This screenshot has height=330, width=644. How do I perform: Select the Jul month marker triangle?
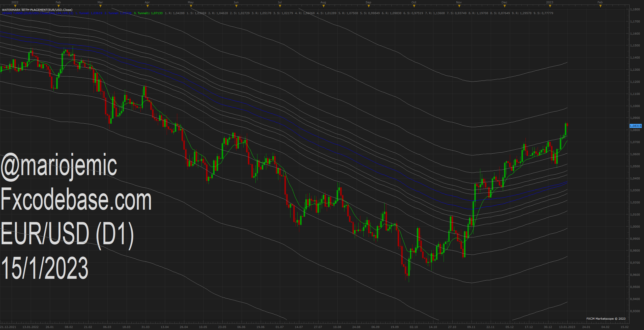(280, 6)
